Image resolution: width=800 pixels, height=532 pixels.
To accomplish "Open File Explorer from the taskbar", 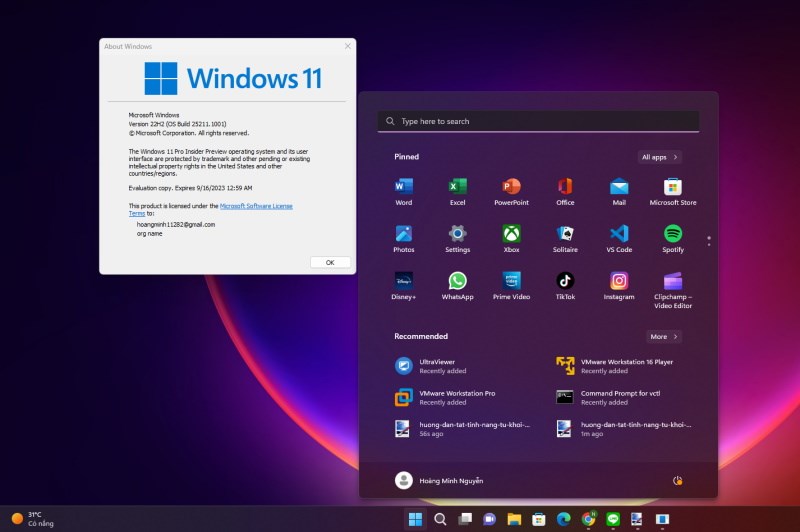I will [x=514, y=519].
